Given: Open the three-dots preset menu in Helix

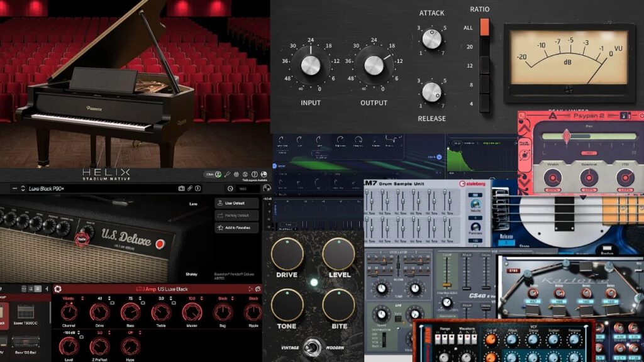Looking at the screenshot, I should coord(15,189).
